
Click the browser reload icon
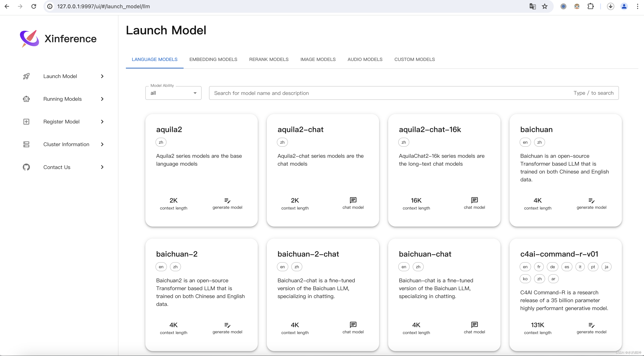click(x=34, y=6)
